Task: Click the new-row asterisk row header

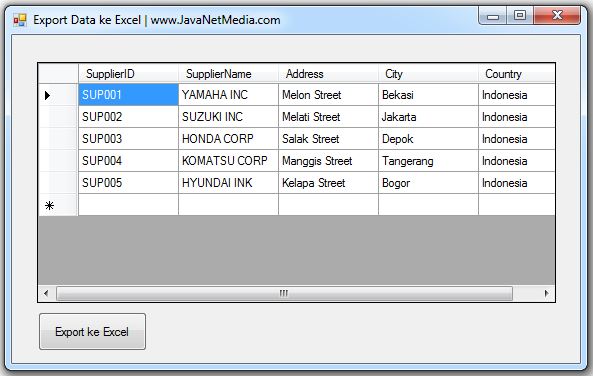Action: [x=58, y=205]
